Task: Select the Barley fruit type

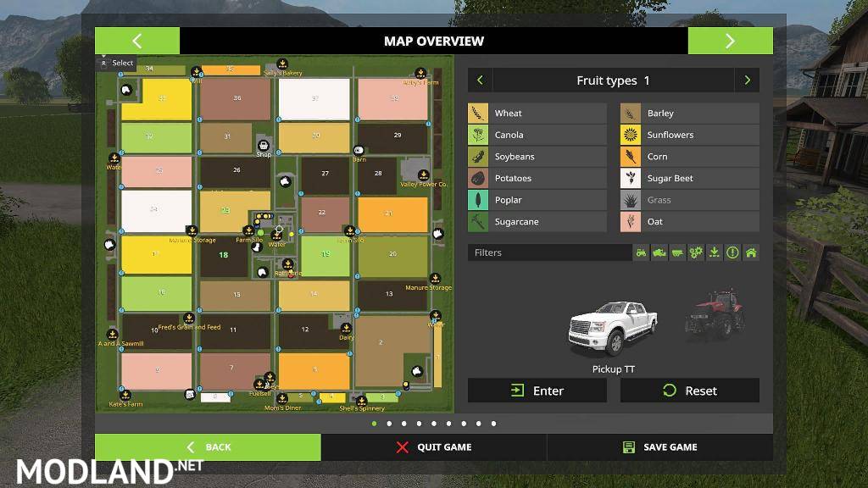Action: (x=690, y=113)
